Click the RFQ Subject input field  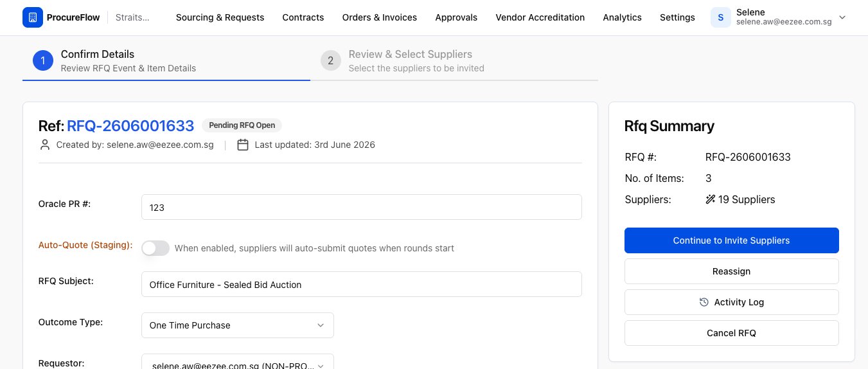[x=362, y=284]
